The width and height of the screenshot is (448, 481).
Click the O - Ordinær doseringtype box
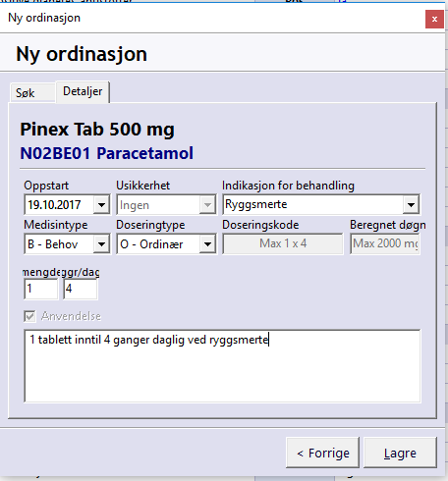158,244
